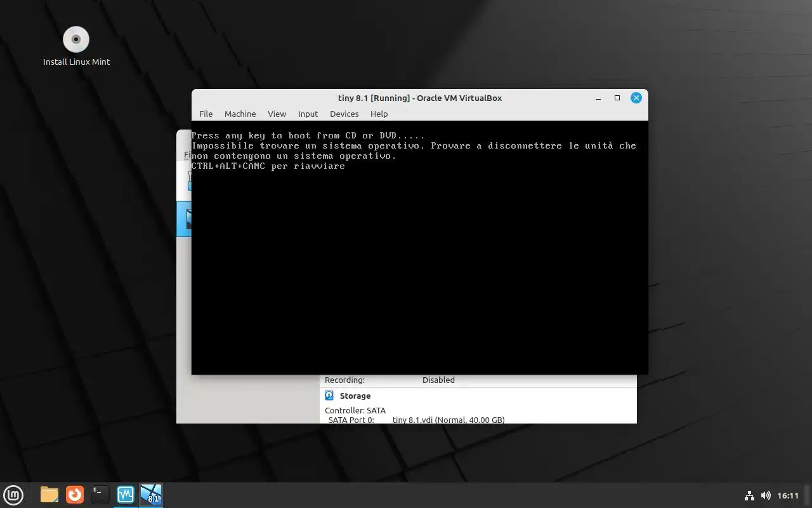
Task: Launch the Files manager from the panel
Action: click(x=49, y=495)
